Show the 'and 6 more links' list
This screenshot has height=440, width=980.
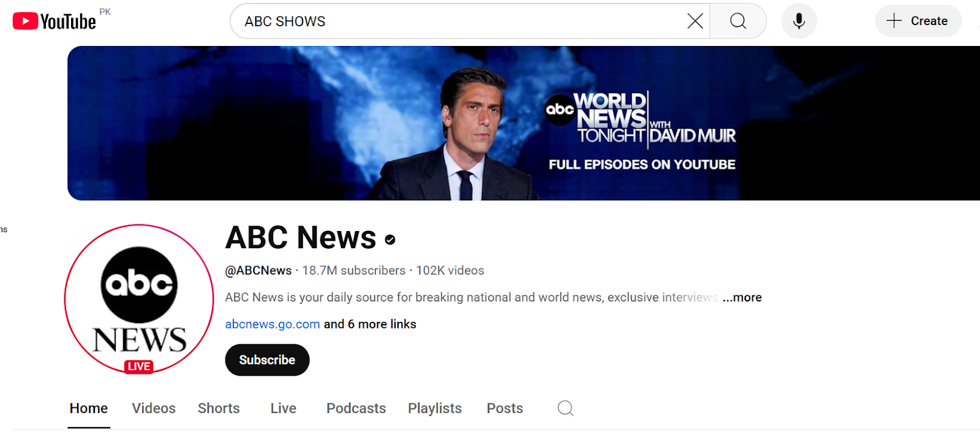[x=370, y=324]
